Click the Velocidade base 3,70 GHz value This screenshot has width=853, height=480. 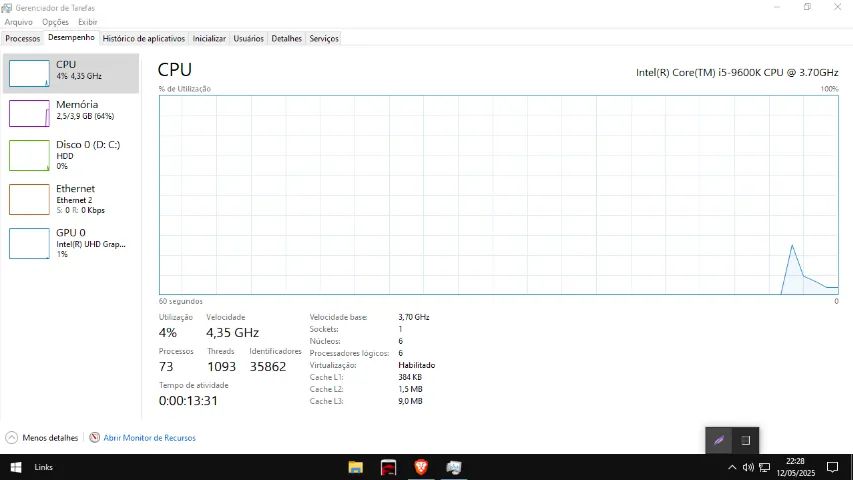(x=414, y=317)
